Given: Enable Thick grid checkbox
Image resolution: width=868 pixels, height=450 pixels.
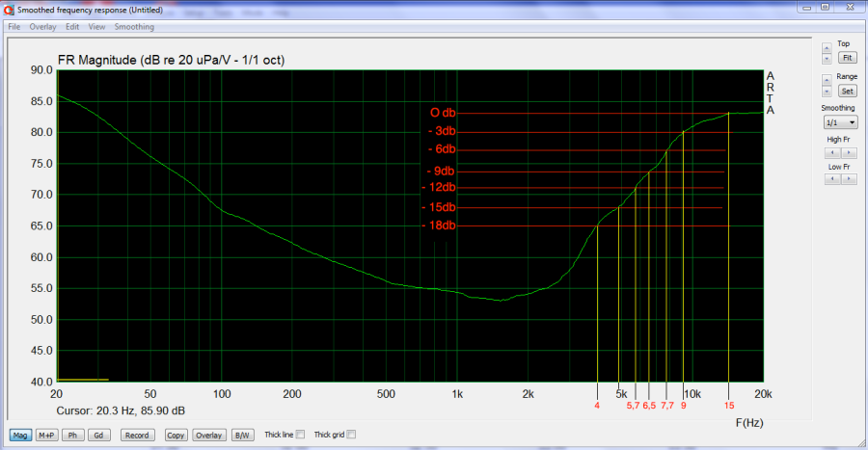Looking at the screenshot, I should [351, 435].
